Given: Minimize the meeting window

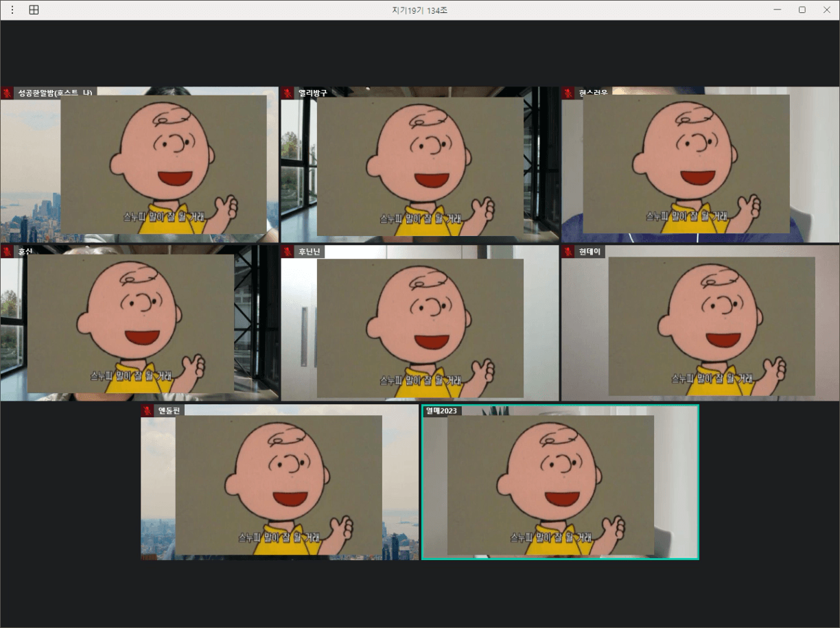Looking at the screenshot, I should [778, 10].
